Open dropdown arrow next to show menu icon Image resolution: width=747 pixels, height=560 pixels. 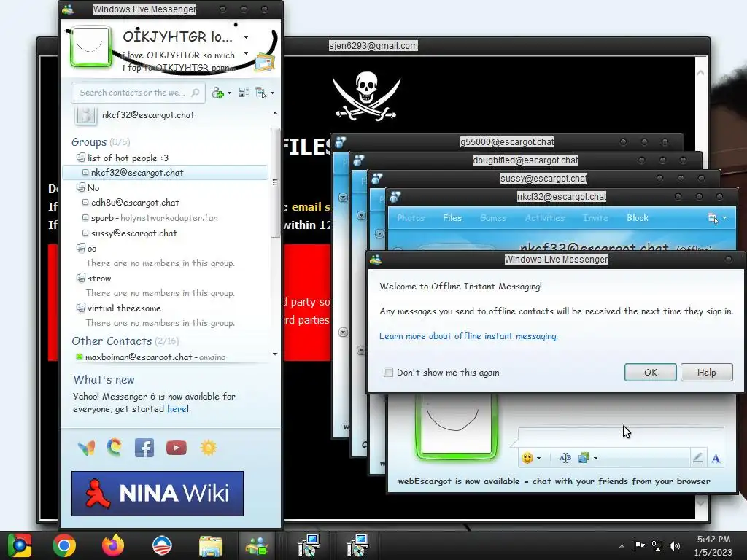coord(272,93)
